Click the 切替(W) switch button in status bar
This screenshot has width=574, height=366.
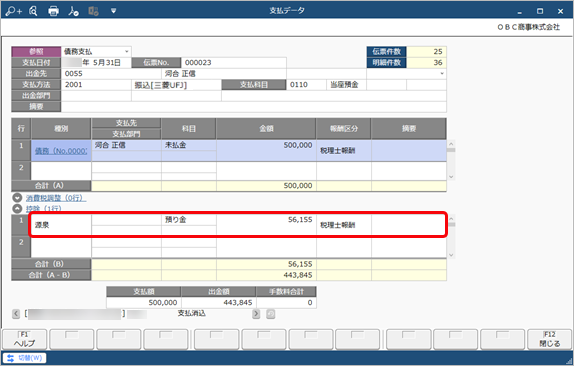(x=25, y=358)
